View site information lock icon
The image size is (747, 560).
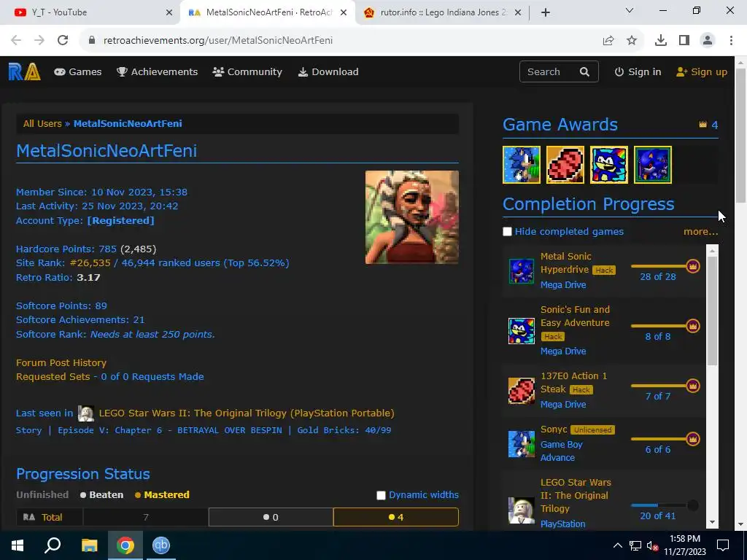coord(92,41)
